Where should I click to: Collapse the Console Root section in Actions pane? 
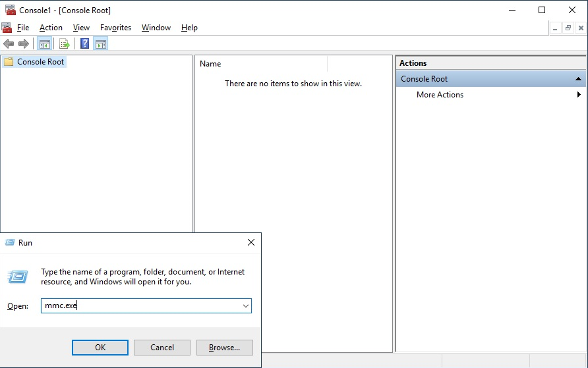(578, 79)
